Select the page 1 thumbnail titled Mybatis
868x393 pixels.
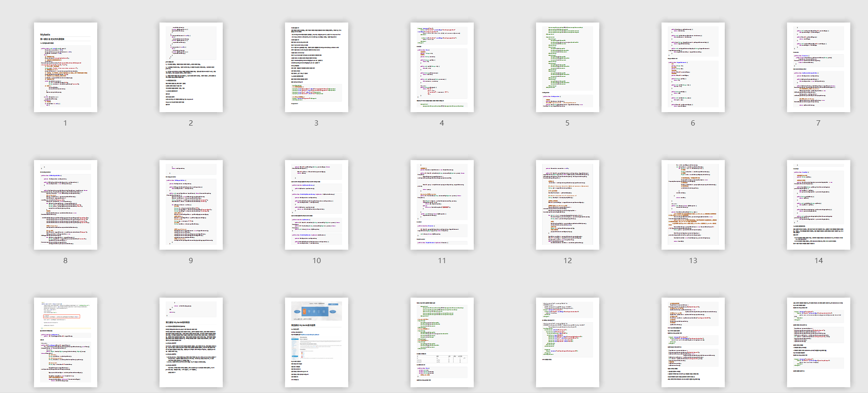(66, 68)
